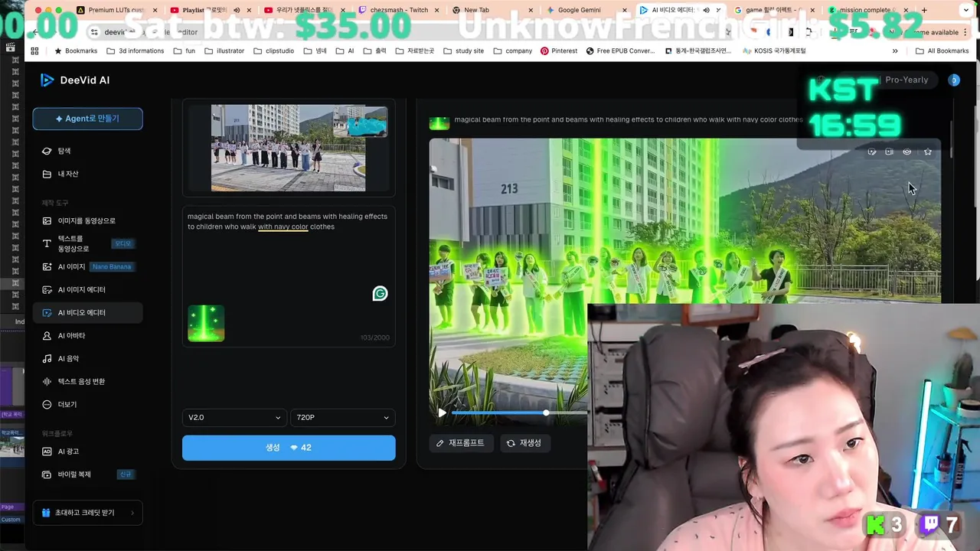Open the Pinterest bookmark
This screenshot has width=980, height=551.
[x=559, y=51]
